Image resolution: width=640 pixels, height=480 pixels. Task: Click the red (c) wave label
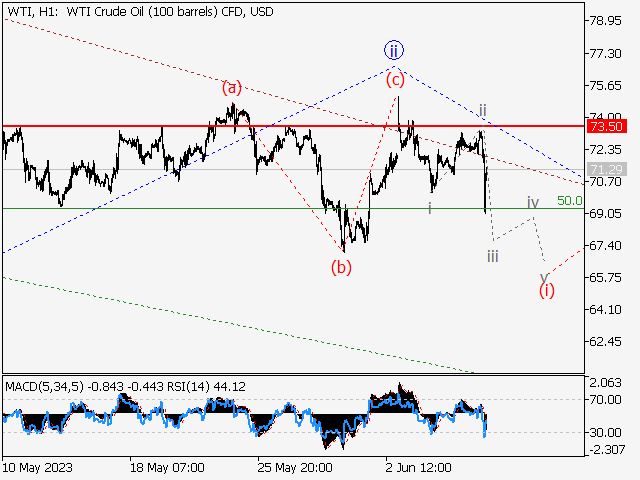(x=395, y=80)
